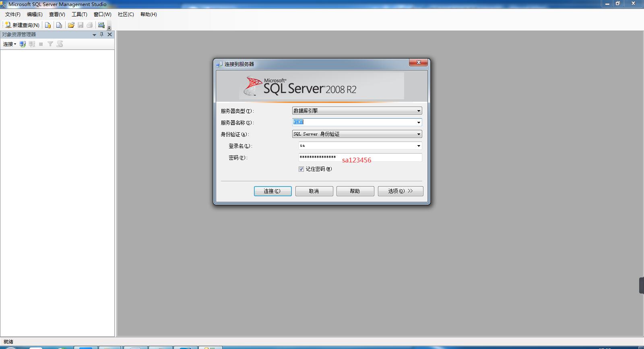Click the Server Type (服务器类型) label

(x=237, y=111)
